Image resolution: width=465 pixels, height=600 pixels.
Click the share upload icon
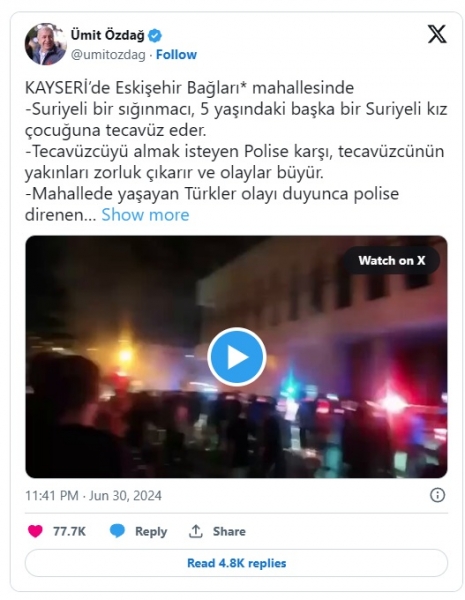click(x=196, y=531)
